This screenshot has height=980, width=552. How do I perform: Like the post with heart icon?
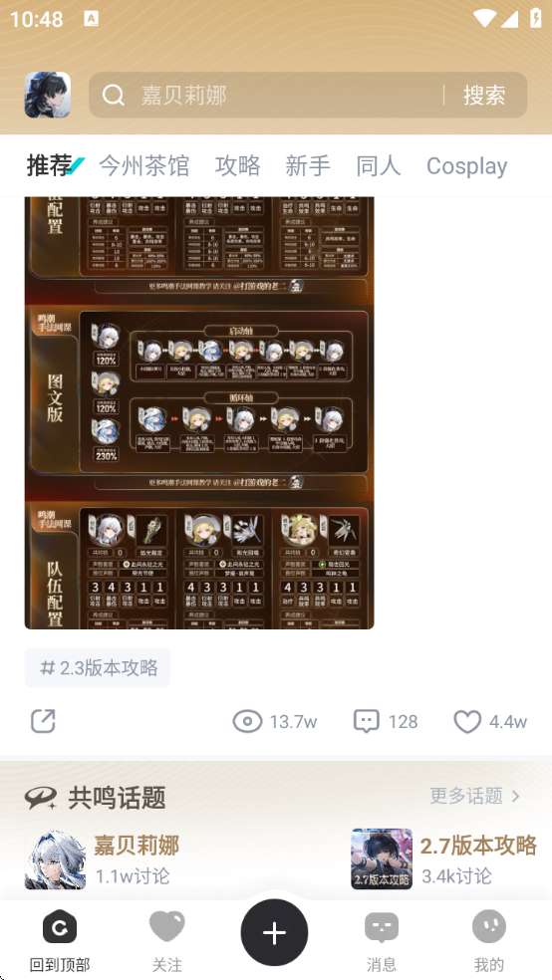pos(467,722)
